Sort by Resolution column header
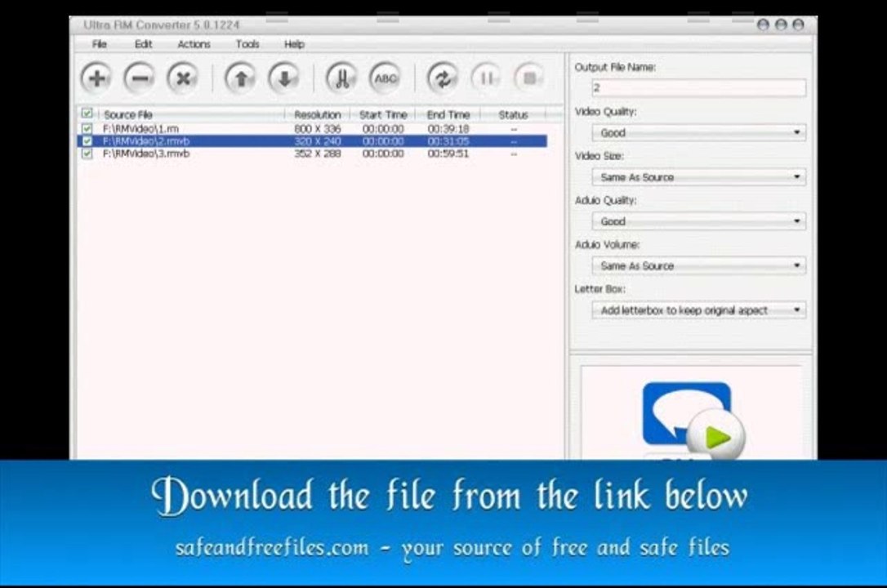The width and height of the screenshot is (887, 588). (318, 115)
